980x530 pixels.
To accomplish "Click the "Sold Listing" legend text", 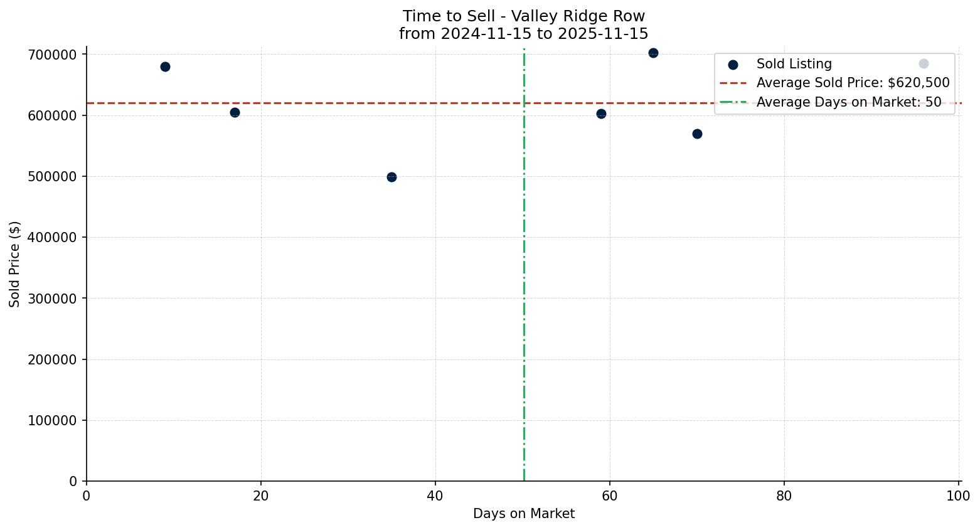I will 794,64.
